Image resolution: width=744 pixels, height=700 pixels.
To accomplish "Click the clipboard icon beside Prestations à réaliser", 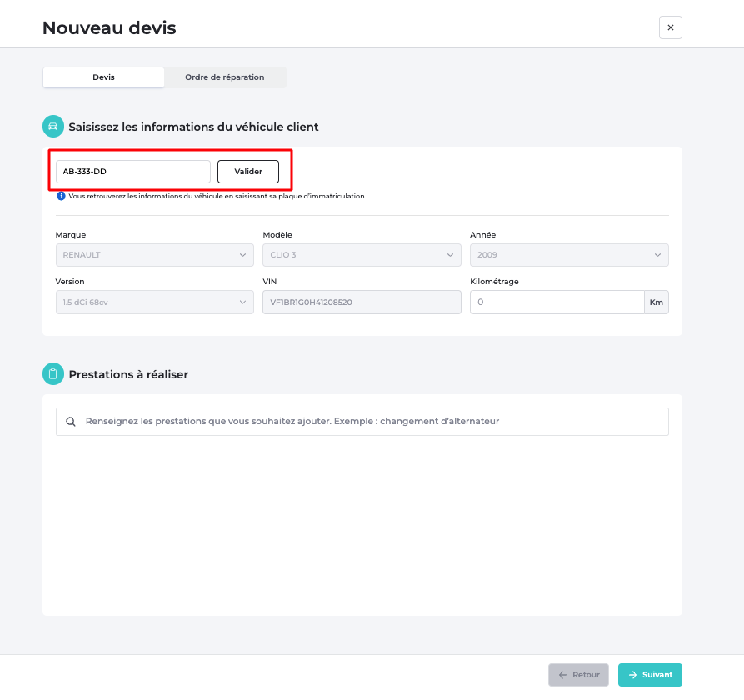I will click(53, 374).
